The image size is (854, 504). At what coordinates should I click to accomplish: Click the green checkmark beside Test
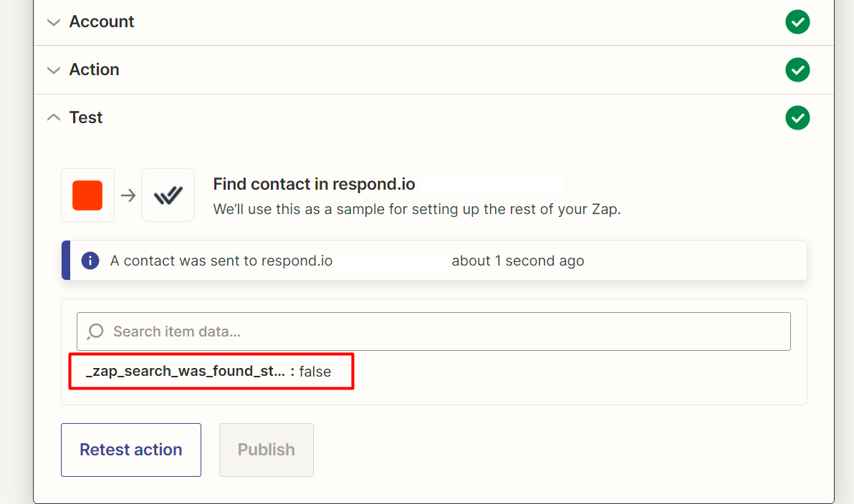coord(797,117)
